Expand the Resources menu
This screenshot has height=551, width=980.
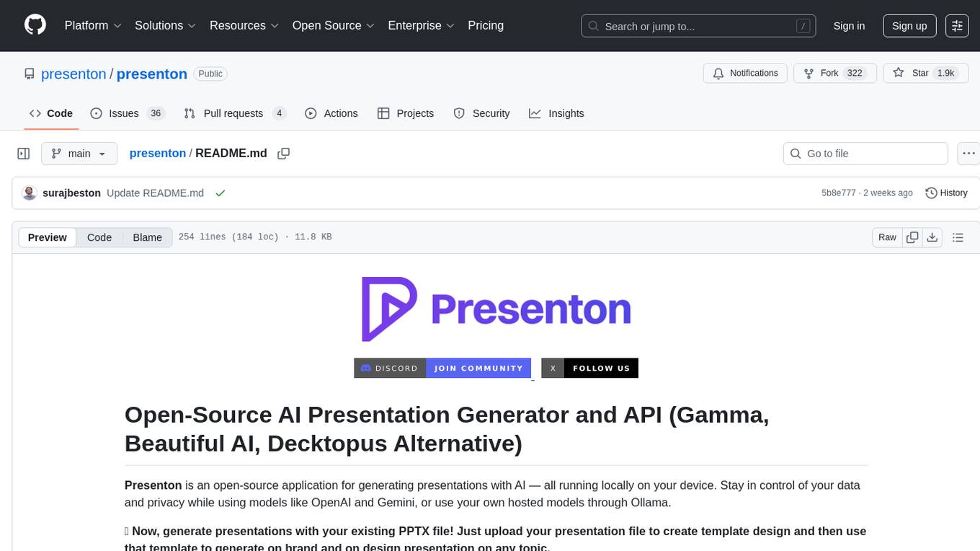point(244,25)
